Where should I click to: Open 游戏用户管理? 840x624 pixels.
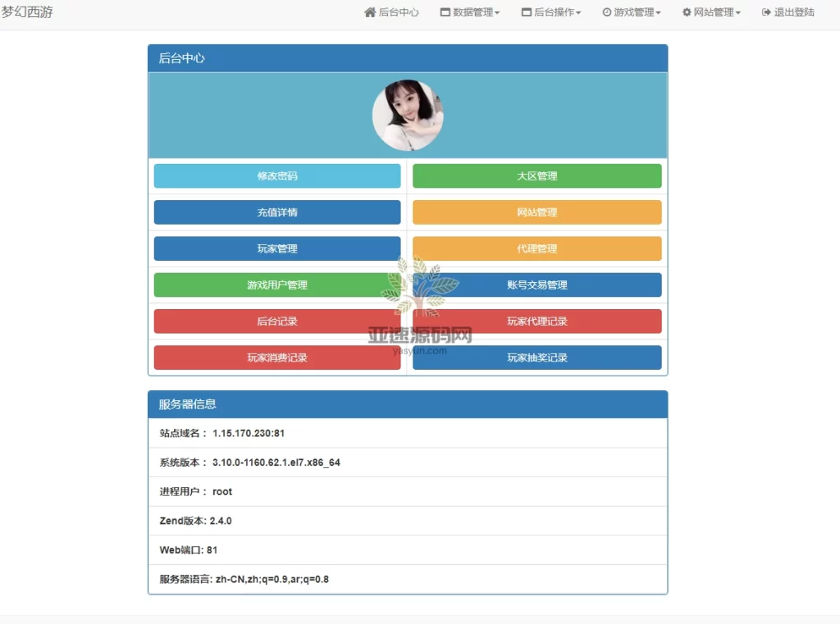click(276, 285)
